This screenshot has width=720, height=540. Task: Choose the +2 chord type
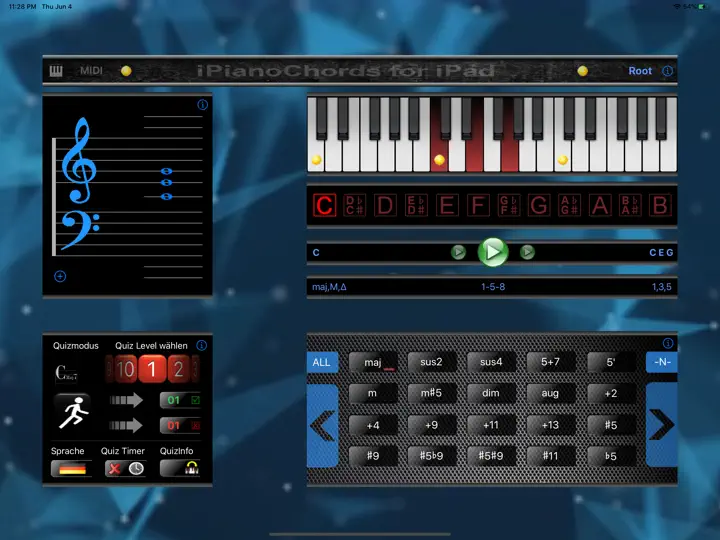coord(611,394)
